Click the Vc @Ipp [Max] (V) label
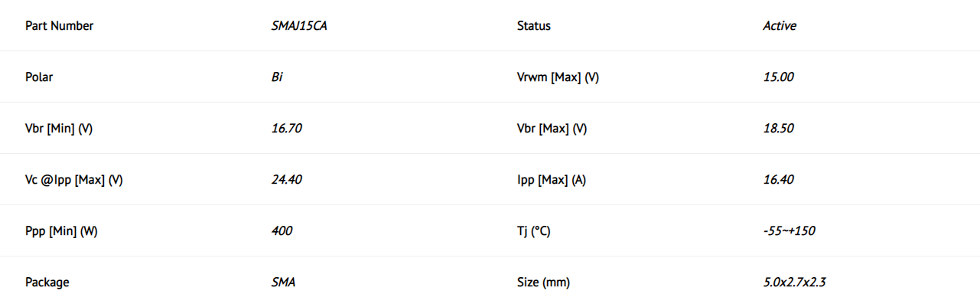The height and width of the screenshot is (307, 980). (74, 180)
